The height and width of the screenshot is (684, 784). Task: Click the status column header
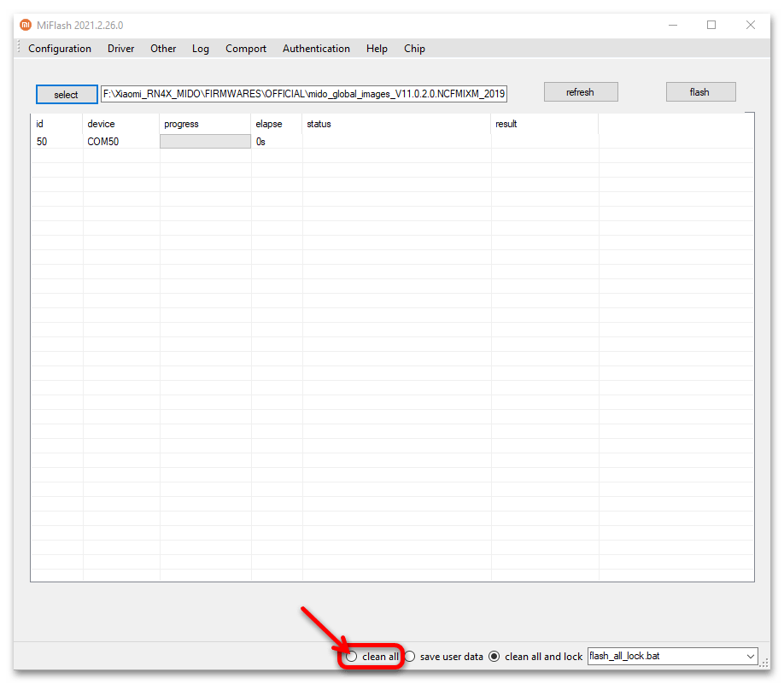(x=396, y=124)
